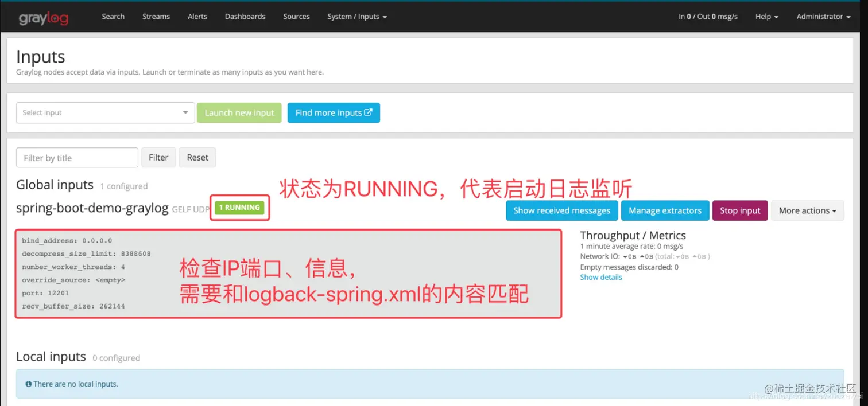Stop the spring-boot-demo-graylog input
The height and width of the screenshot is (406, 868).
coord(740,210)
